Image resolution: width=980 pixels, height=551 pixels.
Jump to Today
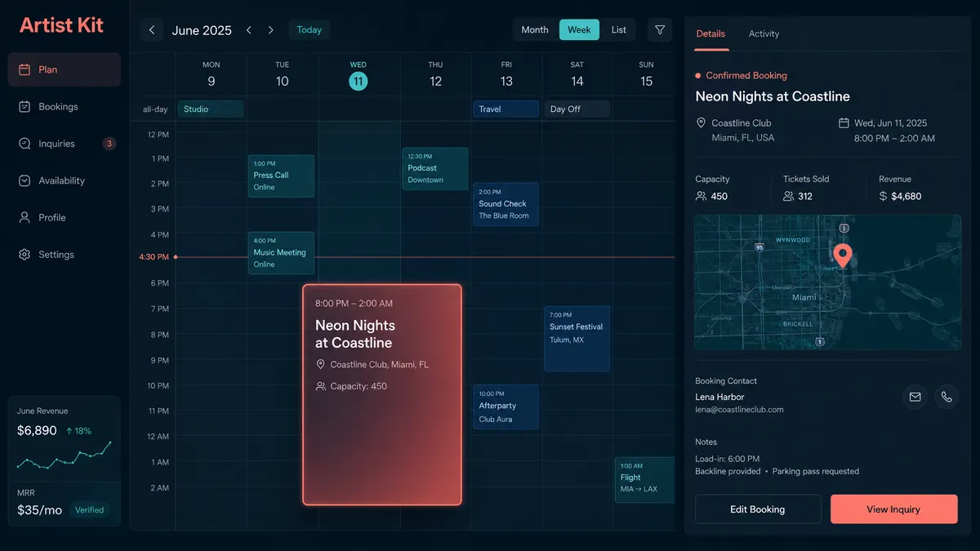click(x=310, y=30)
